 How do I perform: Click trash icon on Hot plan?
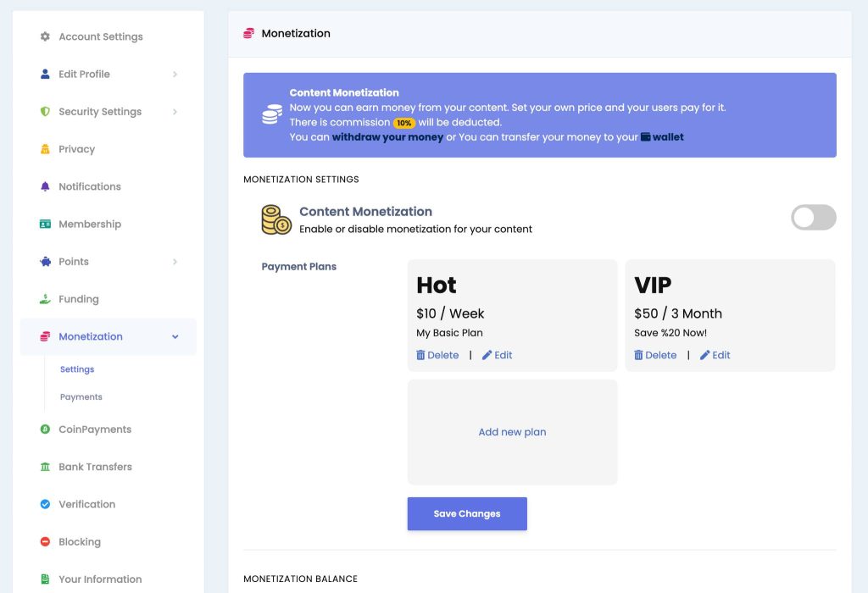[x=420, y=355]
